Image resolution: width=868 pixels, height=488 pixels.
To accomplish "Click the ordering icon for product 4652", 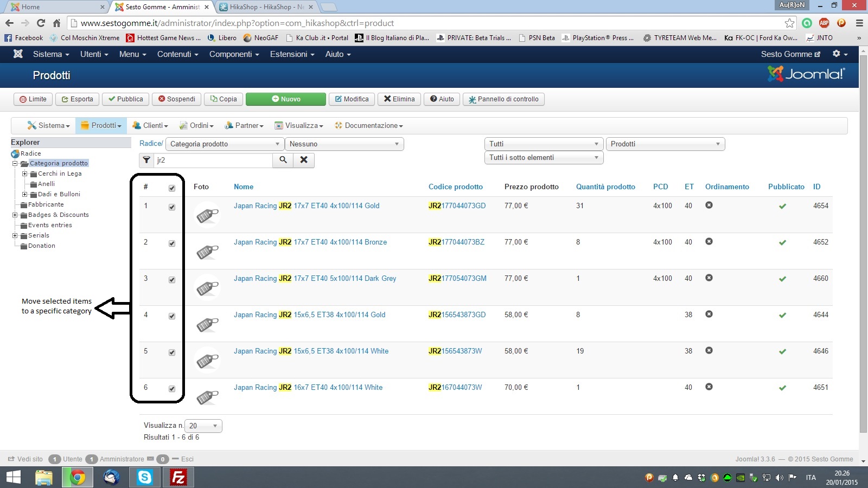I will [709, 242].
